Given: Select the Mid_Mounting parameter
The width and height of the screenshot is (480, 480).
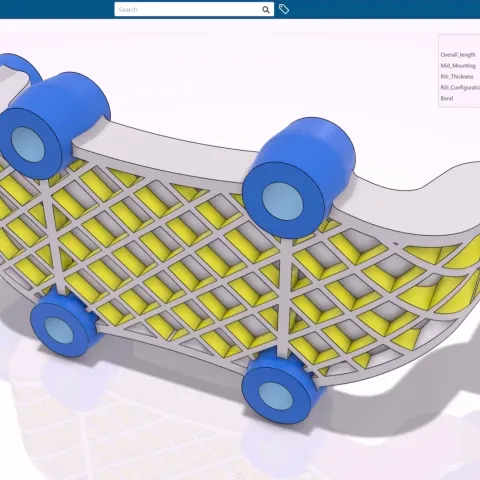Looking at the screenshot, I should (458, 66).
